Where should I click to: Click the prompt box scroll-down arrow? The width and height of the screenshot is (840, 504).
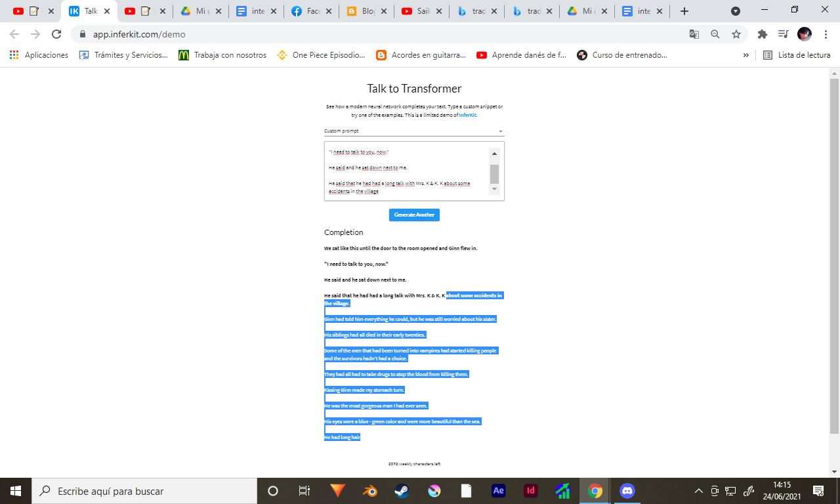pos(495,190)
